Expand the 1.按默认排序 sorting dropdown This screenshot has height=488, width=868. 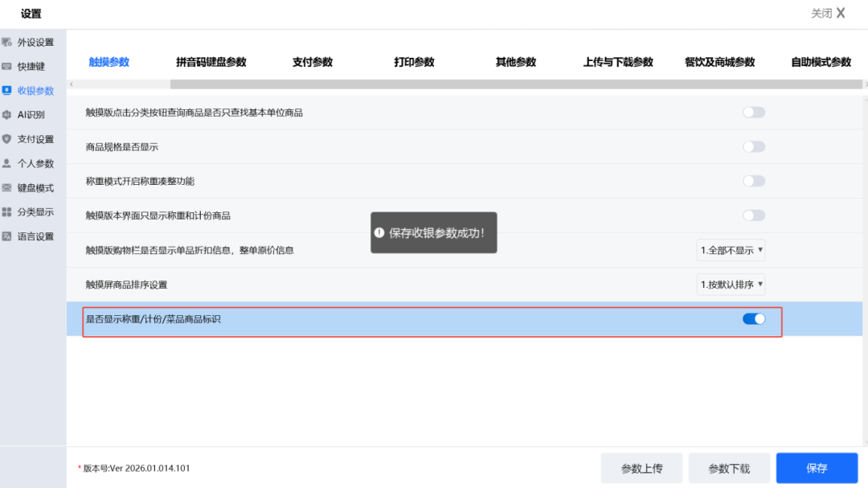point(731,285)
